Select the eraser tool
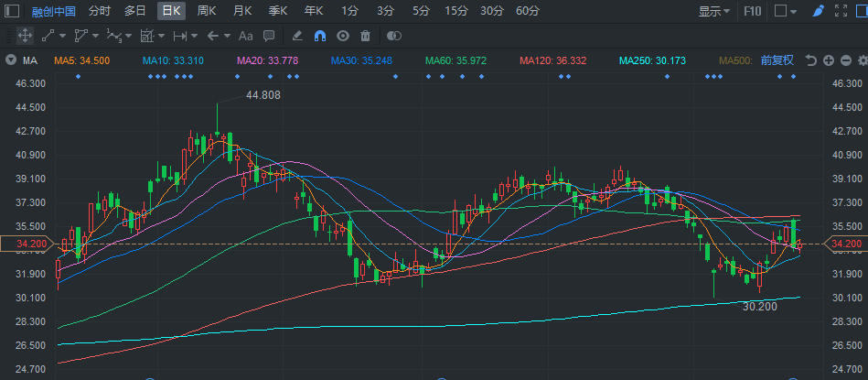 click(296, 36)
